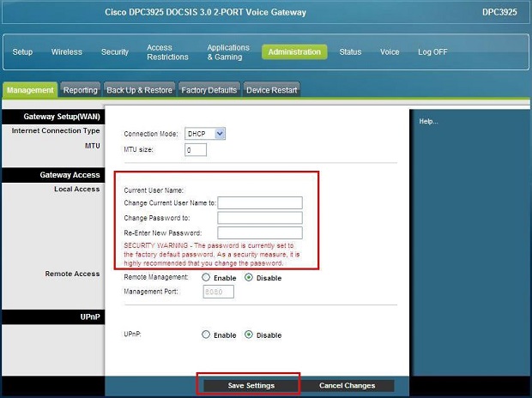
Task: Click the UPnP section header
Action: point(53,317)
